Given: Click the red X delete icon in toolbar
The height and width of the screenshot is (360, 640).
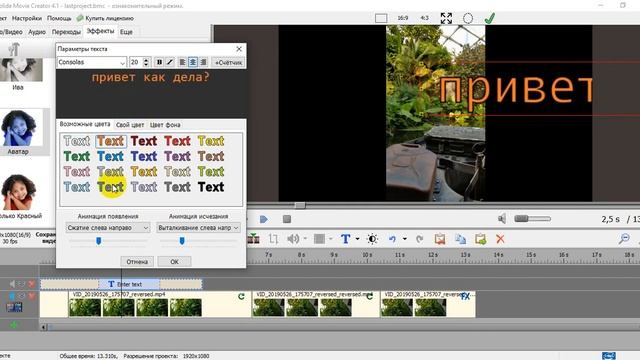Looking at the screenshot, I should [x=500, y=239].
